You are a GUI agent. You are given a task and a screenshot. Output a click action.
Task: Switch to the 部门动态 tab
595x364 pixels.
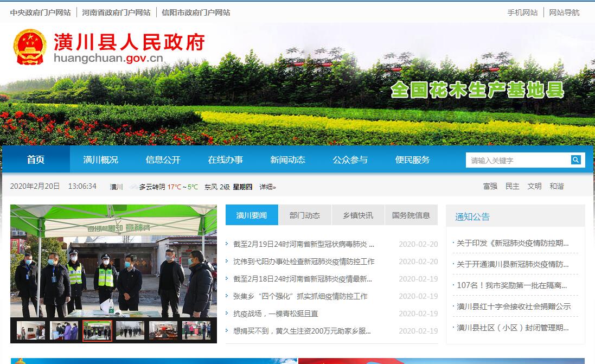pos(304,215)
